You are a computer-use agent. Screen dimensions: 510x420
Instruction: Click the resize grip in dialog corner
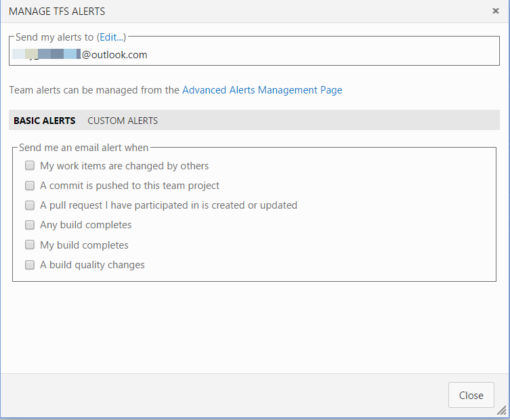point(501,411)
